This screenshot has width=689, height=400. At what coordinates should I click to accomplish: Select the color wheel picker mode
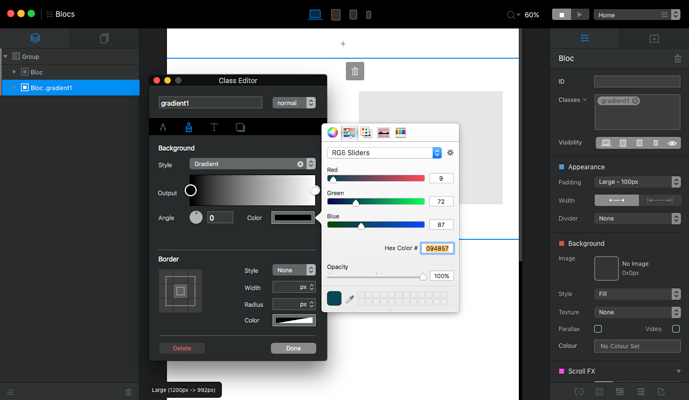[x=333, y=132]
